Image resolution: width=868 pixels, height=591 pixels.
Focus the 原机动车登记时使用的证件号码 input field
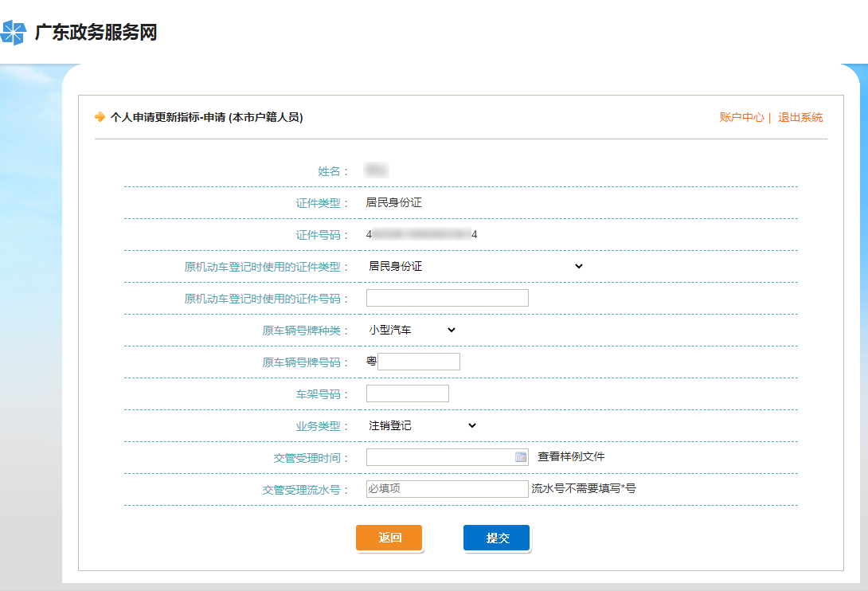point(448,298)
